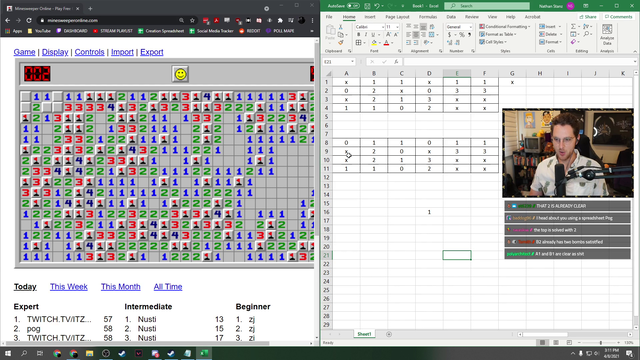Image resolution: width=640 pixels, height=360 pixels.
Task: Click the Underline button in Excel
Action: (373, 34)
